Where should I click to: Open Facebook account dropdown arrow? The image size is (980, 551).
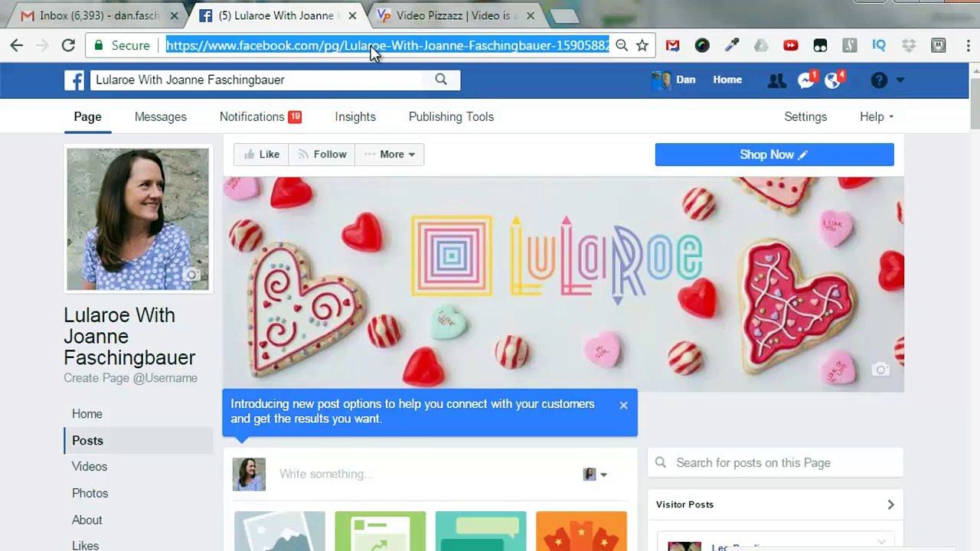click(900, 80)
